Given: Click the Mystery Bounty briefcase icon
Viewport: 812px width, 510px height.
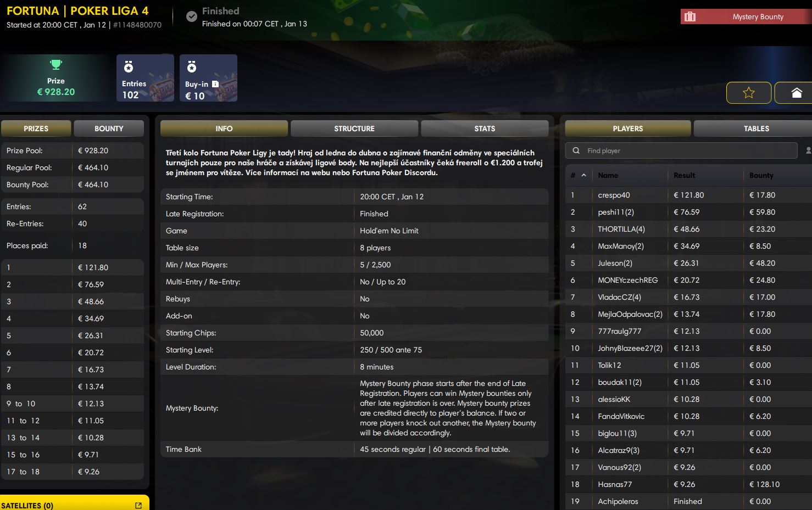Looking at the screenshot, I should point(690,17).
